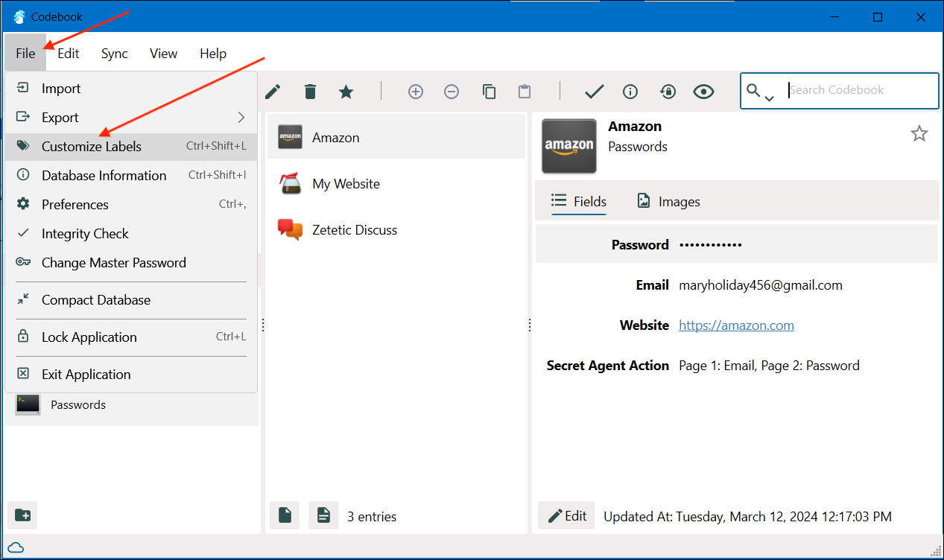The height and width of the screenshot is (560, 944).
Task: Click the splitter handle left of entry list
Action: [263, 325]
